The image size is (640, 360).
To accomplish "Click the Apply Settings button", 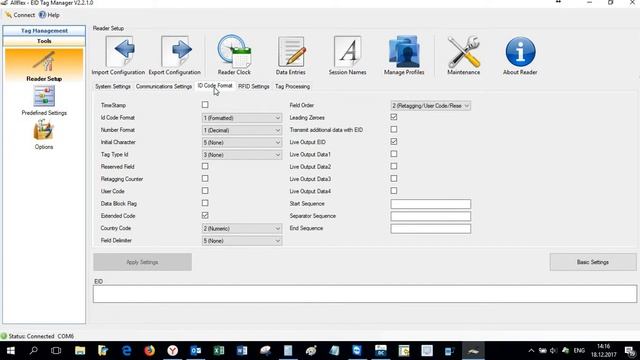I will tap(142, 262).
